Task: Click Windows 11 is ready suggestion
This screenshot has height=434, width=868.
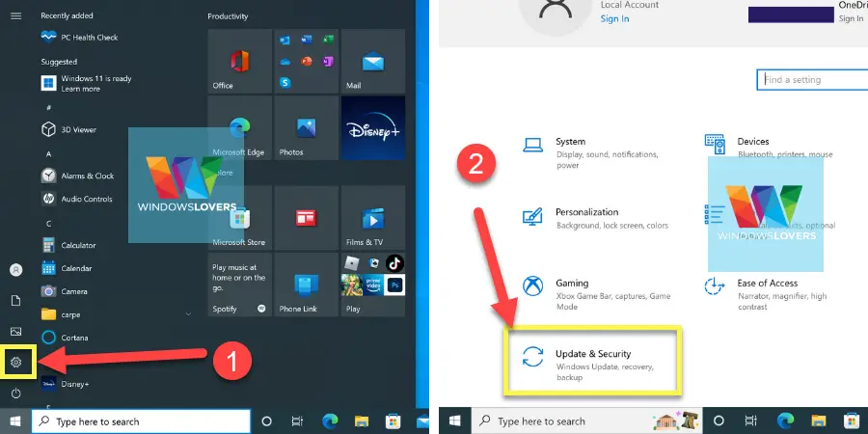Action: point(87,84)
